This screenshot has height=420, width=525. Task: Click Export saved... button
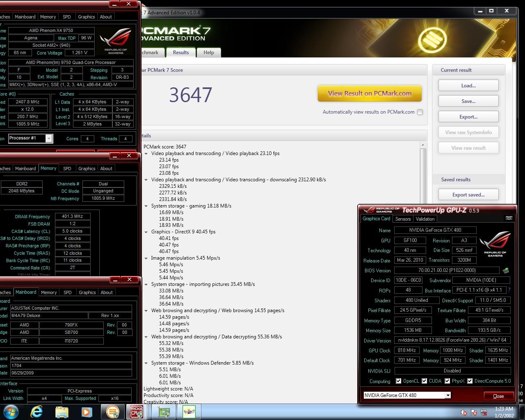[468, 195]
